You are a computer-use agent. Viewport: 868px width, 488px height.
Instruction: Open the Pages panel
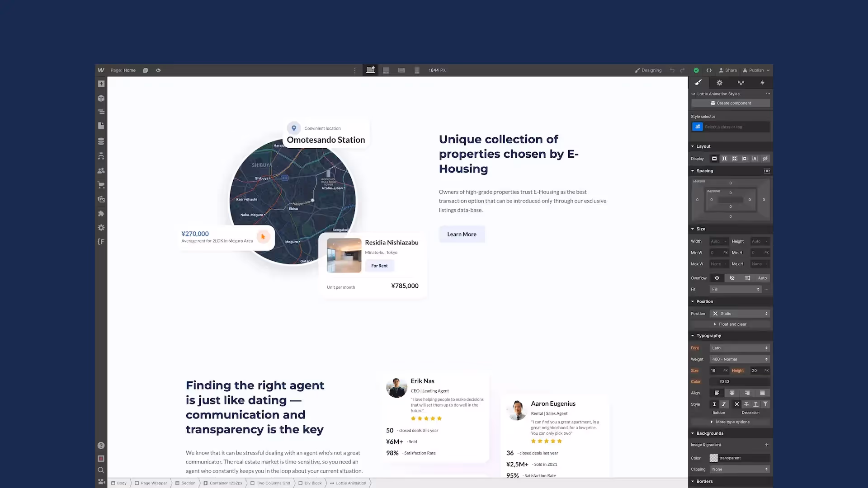101,126
